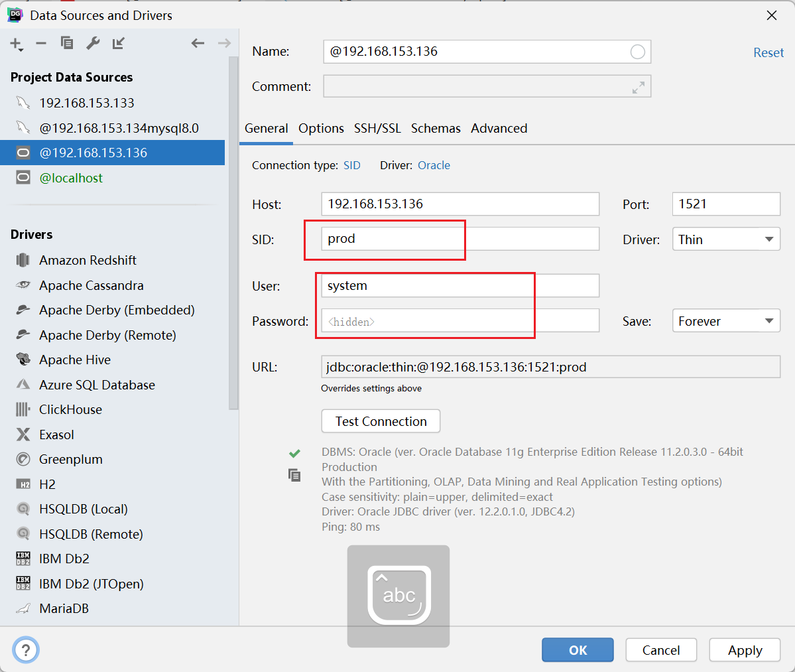Click the Apply button

coord(745,650)
